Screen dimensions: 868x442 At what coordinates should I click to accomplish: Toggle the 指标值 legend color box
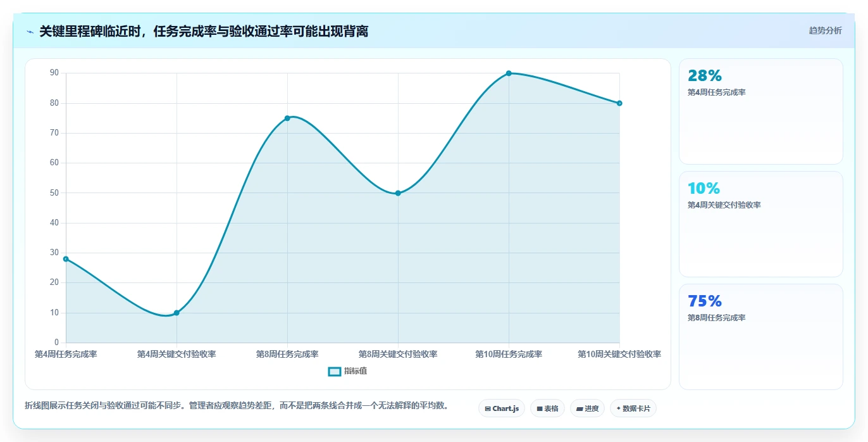(x=335, y=371)
